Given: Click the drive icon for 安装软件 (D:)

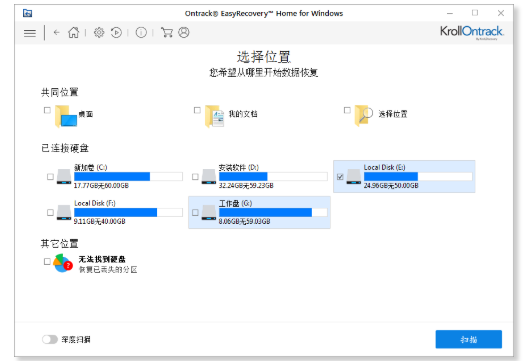Looking at the screenshot, I should coord(209,176).
